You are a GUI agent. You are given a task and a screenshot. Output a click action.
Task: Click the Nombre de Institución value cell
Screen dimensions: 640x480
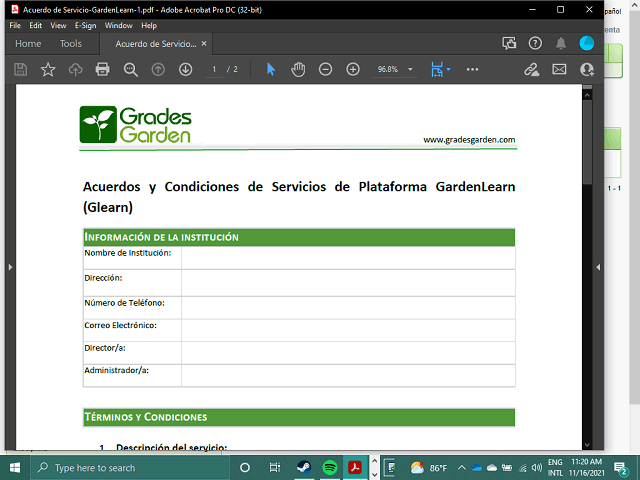click(x=348, y=258)
